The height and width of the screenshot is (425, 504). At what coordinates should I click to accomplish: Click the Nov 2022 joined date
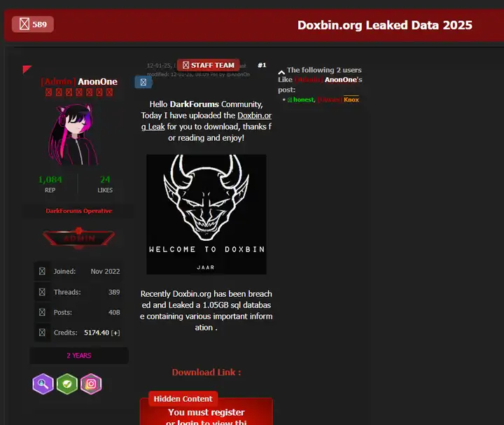[x=105, y=272]
